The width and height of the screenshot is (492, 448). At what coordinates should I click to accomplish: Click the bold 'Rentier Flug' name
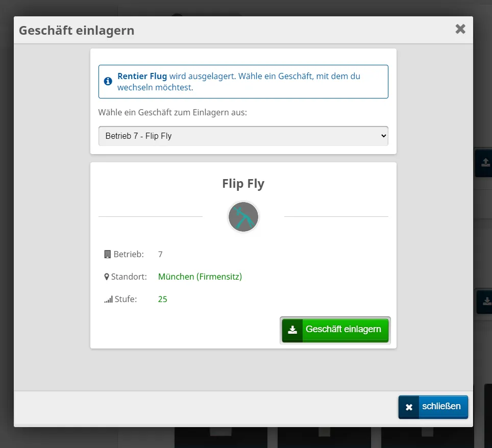tap(142, 76)
